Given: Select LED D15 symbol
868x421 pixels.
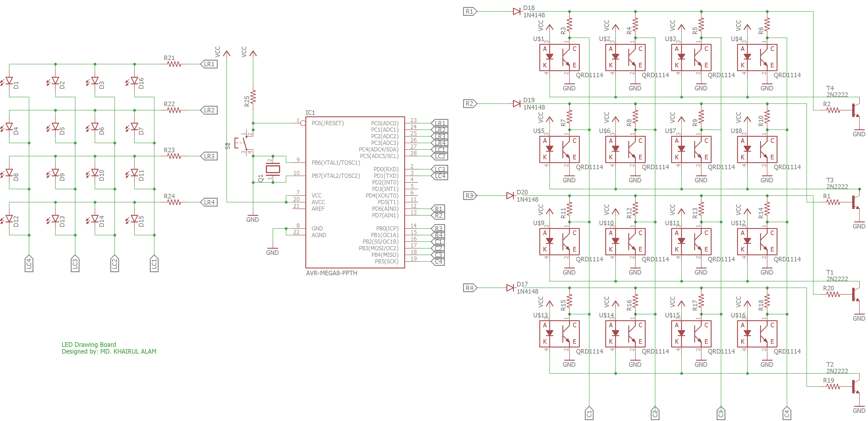Looking at the screenshot, I should point(134,219).
